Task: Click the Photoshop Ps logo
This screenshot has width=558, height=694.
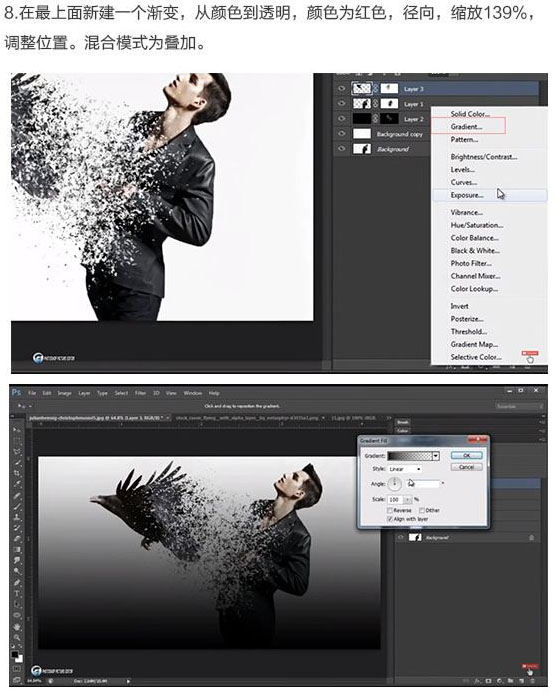Action: click(x=16, y=393)
